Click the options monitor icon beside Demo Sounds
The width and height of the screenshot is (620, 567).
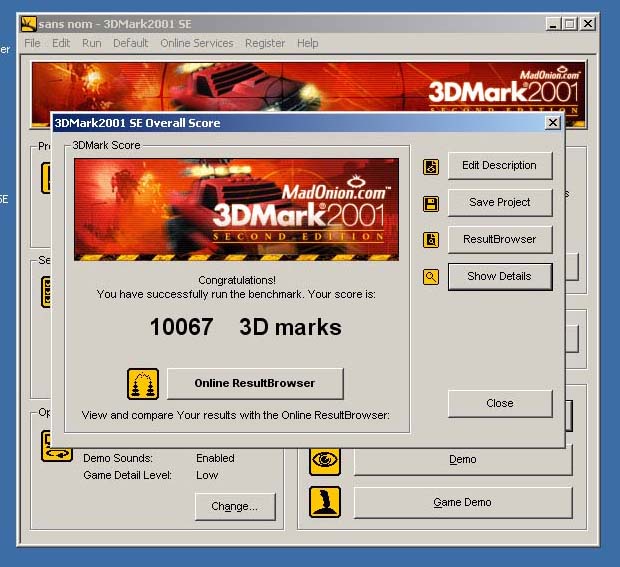57,447
